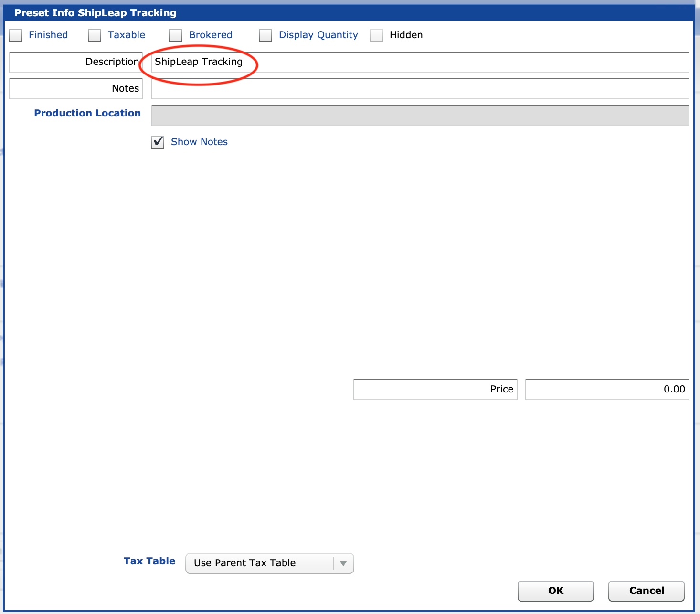Click the Price label box
The height and width of the screenshot is (614, 700).
435,390
